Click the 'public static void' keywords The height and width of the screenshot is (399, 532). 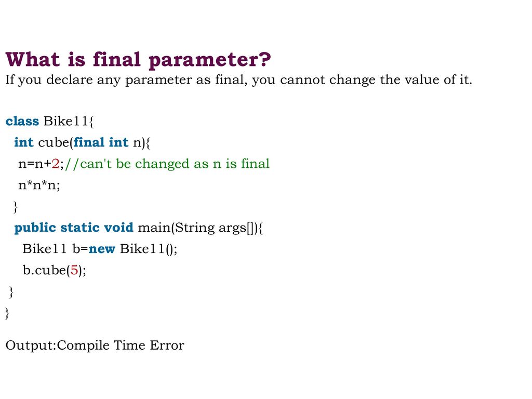coord(74,228)
